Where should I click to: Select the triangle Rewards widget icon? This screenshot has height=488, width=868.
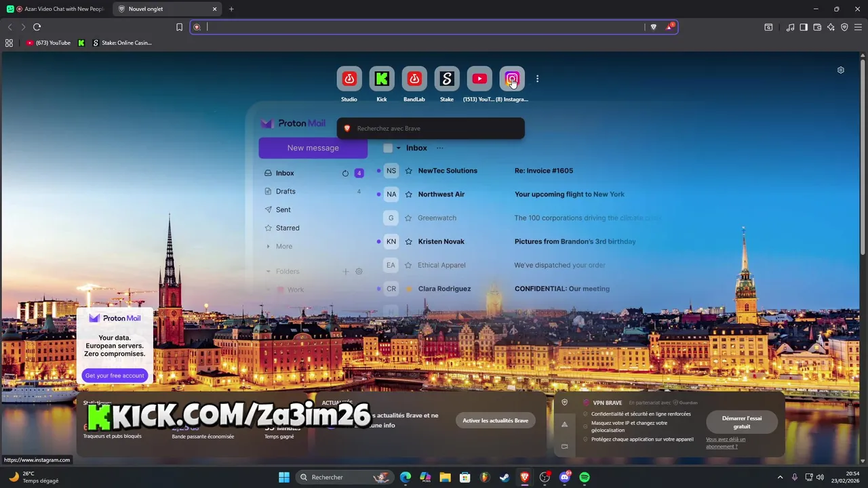[x=564, y=424]
